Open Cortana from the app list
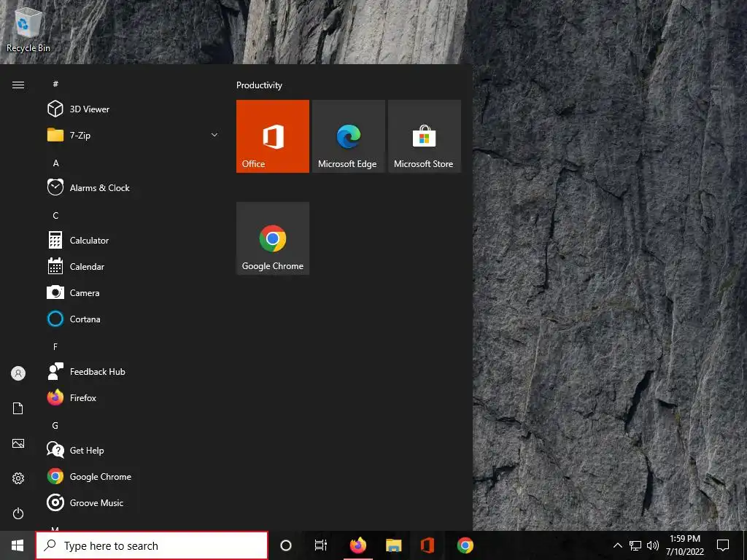This screenshot has height=560, width=747. pyautogui.click(x=133, y=319)
